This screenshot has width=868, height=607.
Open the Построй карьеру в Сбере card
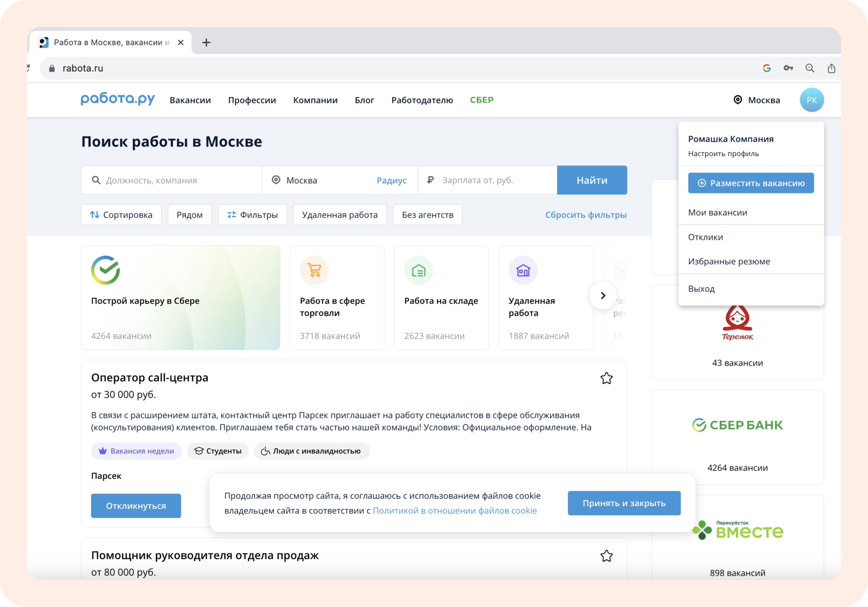[x=180, y=298]
